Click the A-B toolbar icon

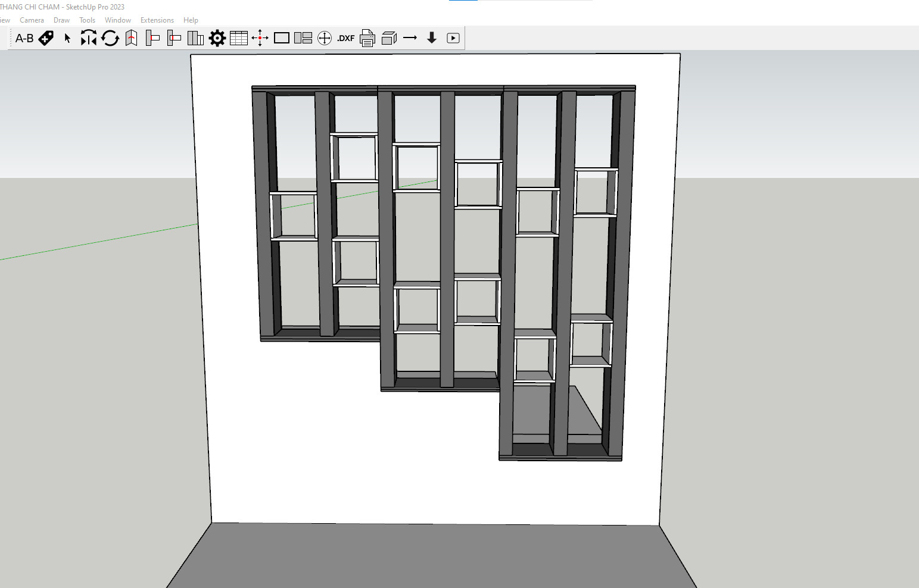24,38
